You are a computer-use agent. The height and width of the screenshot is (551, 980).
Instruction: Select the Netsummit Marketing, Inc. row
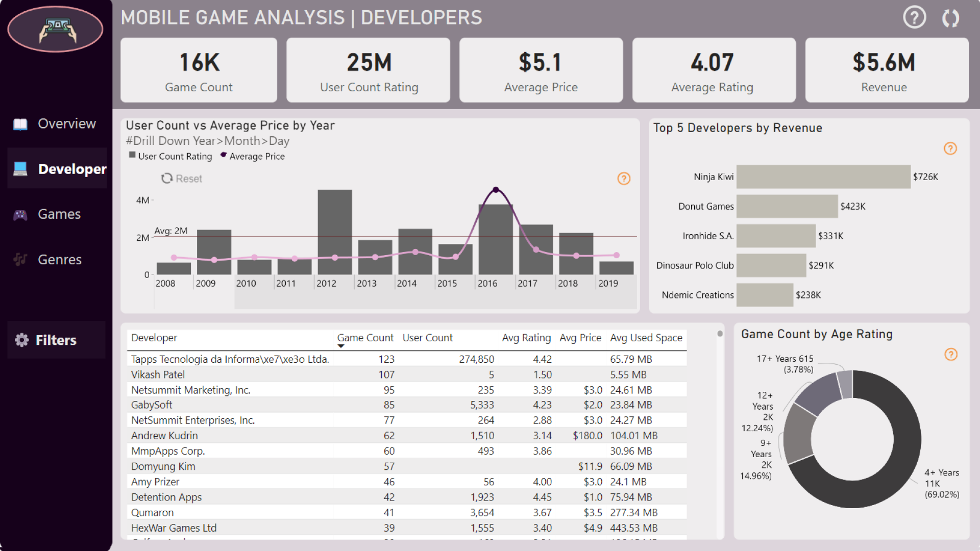pos(406,390)
